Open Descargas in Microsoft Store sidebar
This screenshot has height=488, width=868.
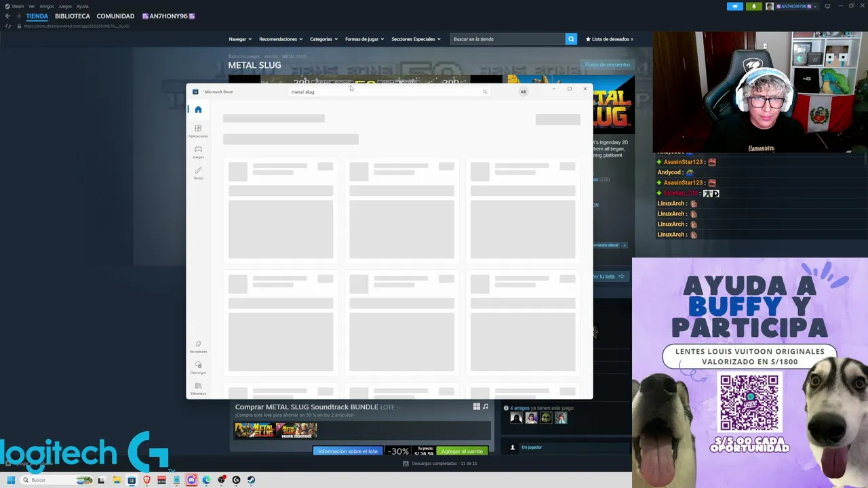tap(198, 368)
